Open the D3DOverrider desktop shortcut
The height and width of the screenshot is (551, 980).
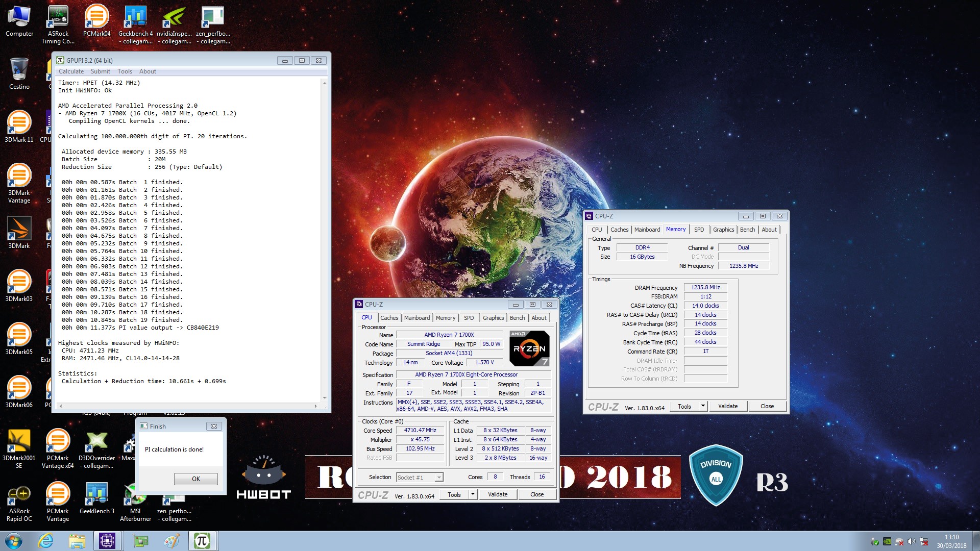pyautogui.click(x=96, y=448)
